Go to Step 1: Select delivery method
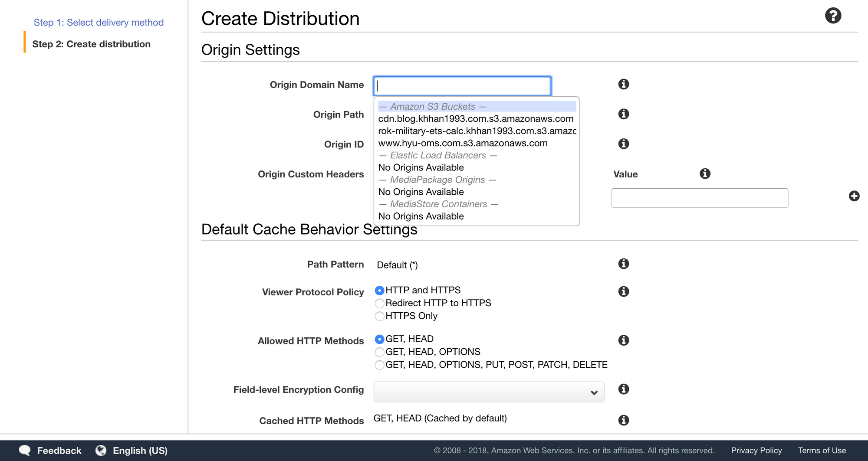Image resolution: width=868 pixels, height=461 pixels. [x=99, y=22]
